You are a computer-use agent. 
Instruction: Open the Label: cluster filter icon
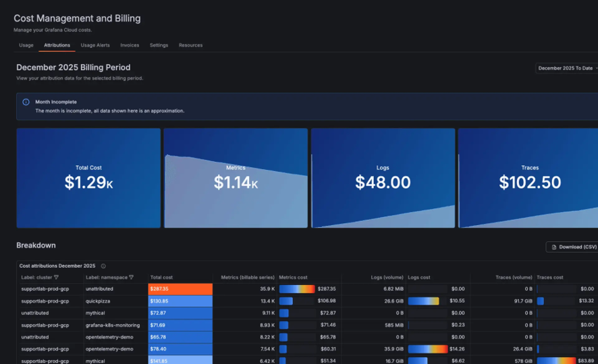tap(56, 278)
